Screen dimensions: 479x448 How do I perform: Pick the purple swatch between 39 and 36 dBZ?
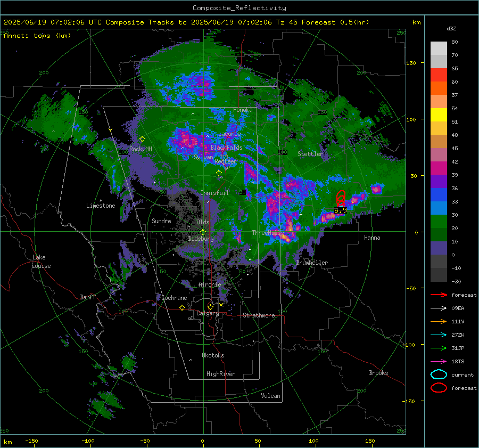tap(439, 181)
